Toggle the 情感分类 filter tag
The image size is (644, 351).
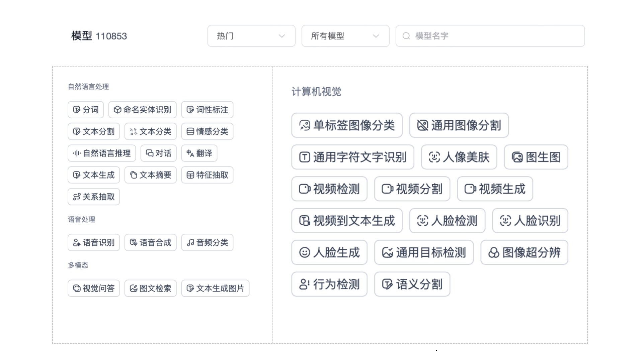[x=207, y=131]
